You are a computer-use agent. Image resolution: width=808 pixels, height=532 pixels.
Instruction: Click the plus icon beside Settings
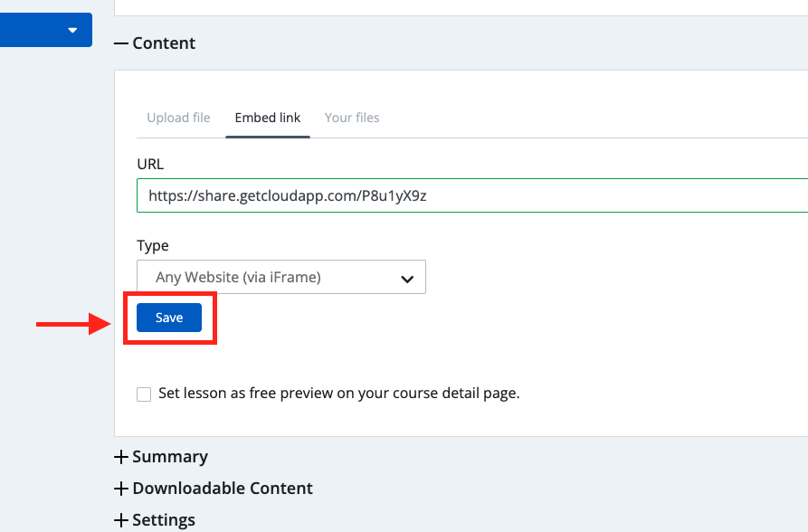tap(121, 520)
